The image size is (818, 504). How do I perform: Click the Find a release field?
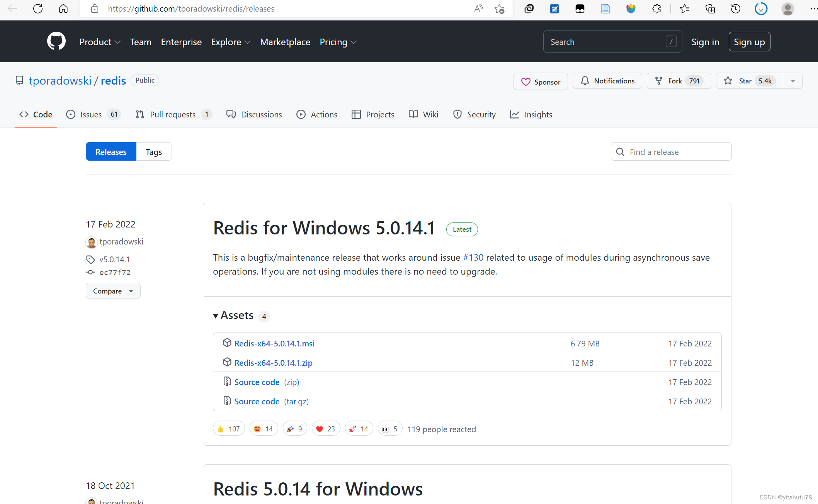pyautogui.click(x=671, y=152)
